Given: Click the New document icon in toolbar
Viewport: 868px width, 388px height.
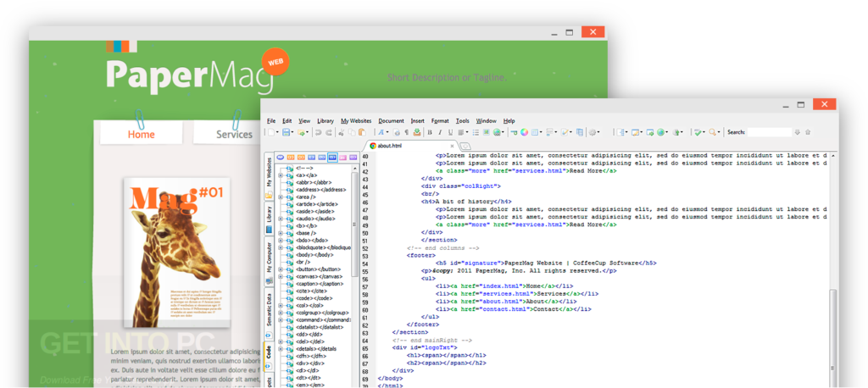Looking at the screenshot, I should point(270,132).
